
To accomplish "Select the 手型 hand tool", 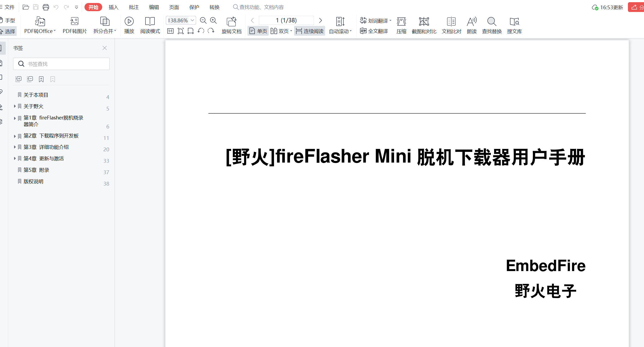I will (8, 20).
